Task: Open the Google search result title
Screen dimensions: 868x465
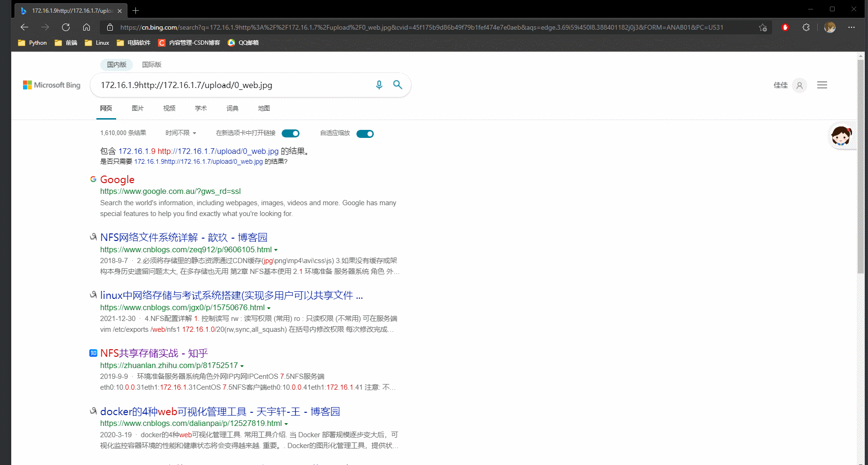Action: 117,179
